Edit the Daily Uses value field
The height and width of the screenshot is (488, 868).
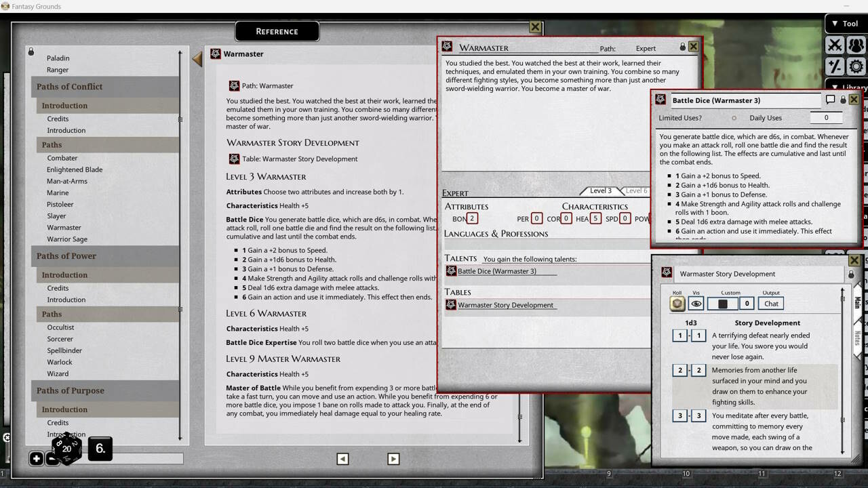point(826,117)
